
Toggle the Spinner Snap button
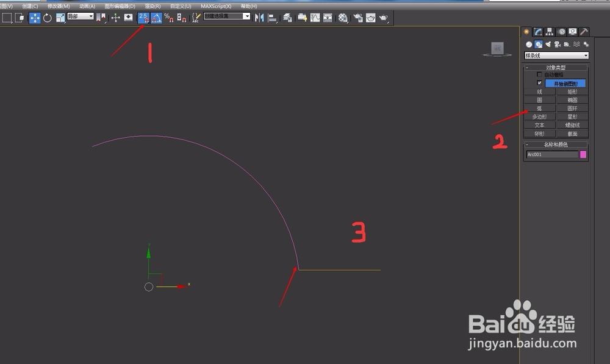point(182,18)
